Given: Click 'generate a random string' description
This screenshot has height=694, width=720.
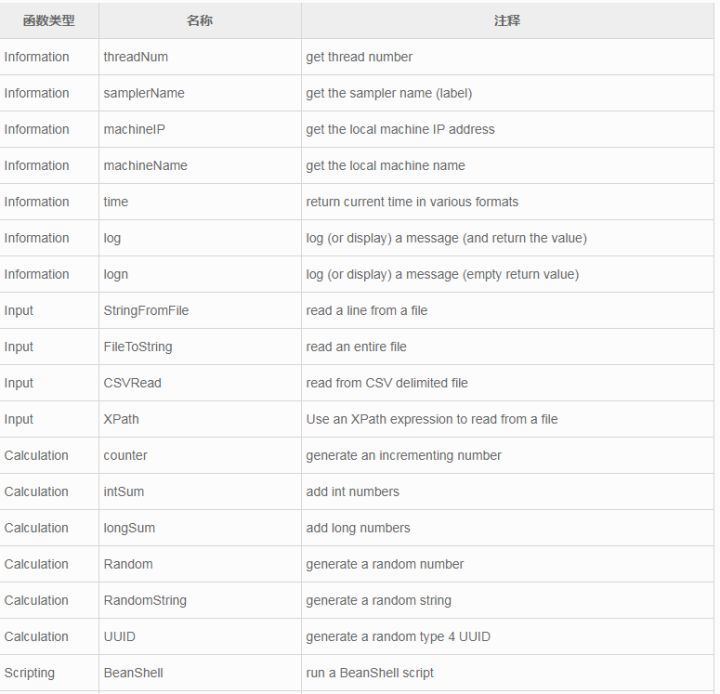Looking at the screenshot, I should (x=379, y=601).
